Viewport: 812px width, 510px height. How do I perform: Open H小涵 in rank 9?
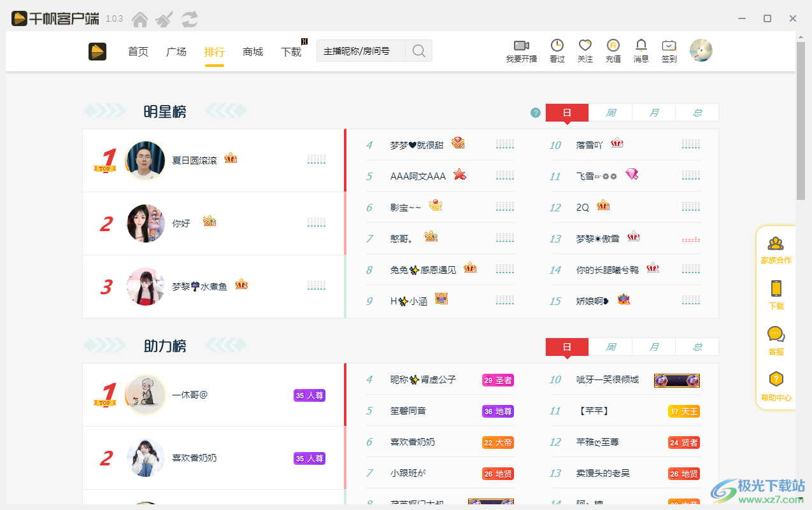(x=409, y=301)
